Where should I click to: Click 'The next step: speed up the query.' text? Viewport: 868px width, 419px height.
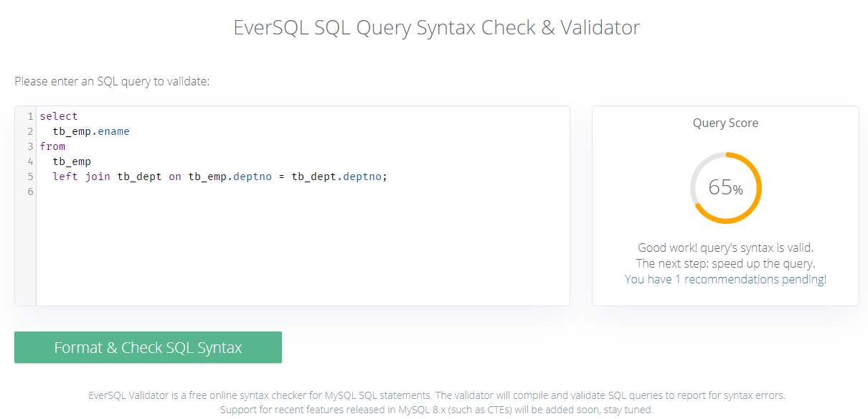pos(725,263)
